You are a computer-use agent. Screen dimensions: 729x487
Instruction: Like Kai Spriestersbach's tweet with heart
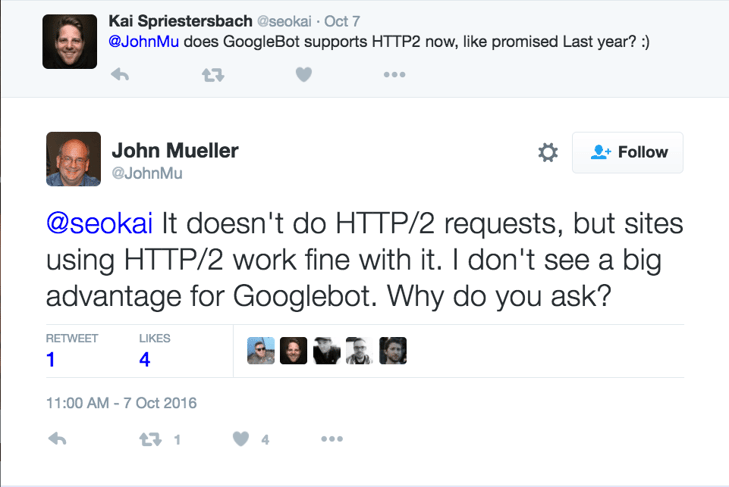(x=304, y=75)
